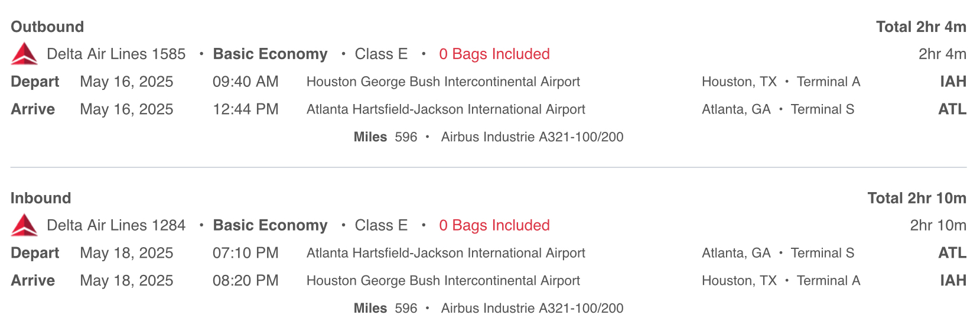The height and width of the screenshot is (334, 980).
Task: Select the Delta Air Lines 1585 flight label
Action: point(116,54)
